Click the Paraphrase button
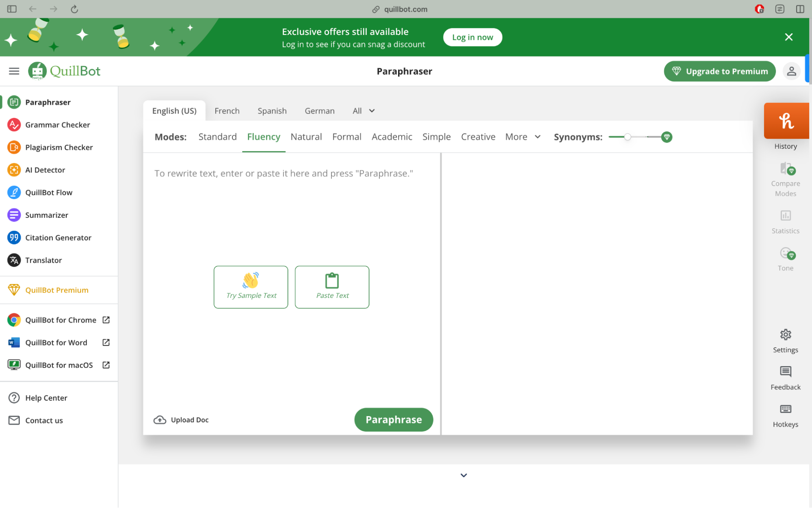This screenshot has height=508, width=812. click(x=394, y=419)
